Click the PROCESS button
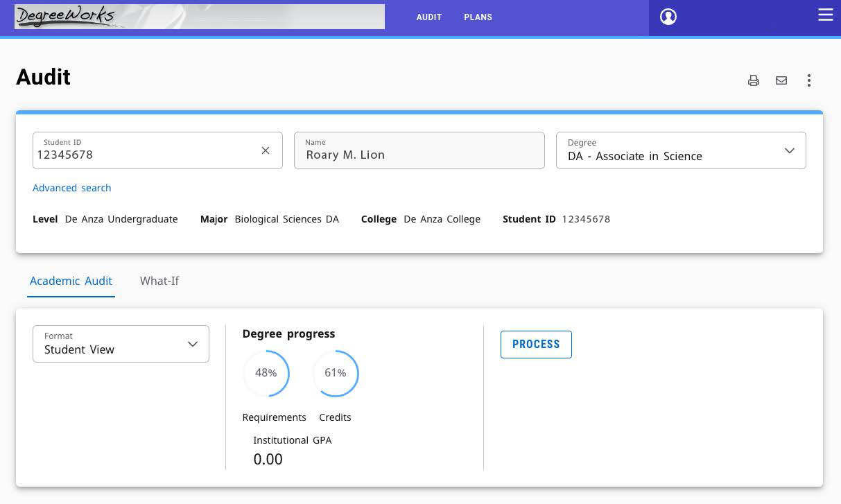Viewport: 841px width, 504px height. pos(536,344)
